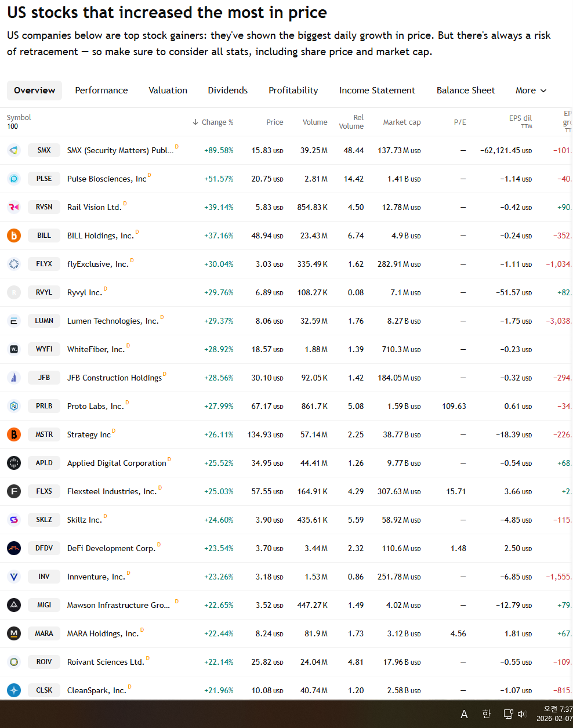
Task: Click the BILL Holdings orange logo
Action: (x=14, y=236)
